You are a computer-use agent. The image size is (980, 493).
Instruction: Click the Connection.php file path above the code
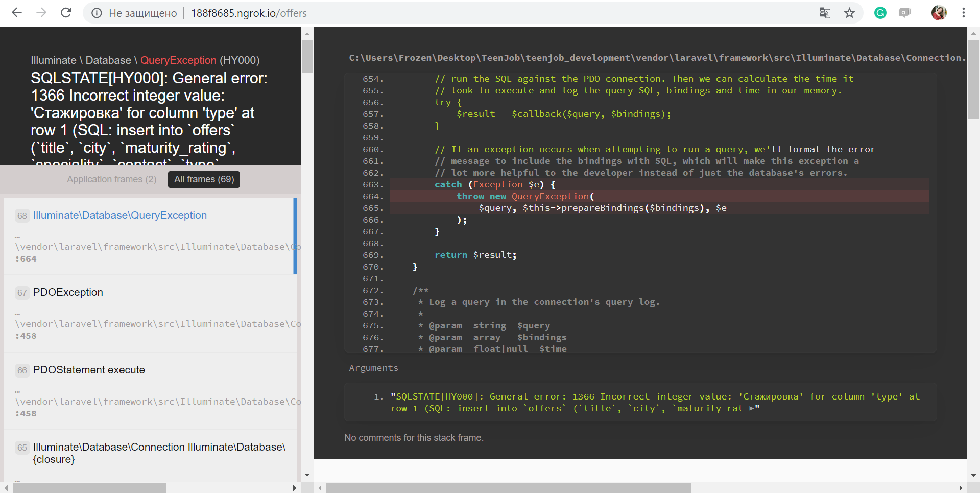[x=657, y=58]
